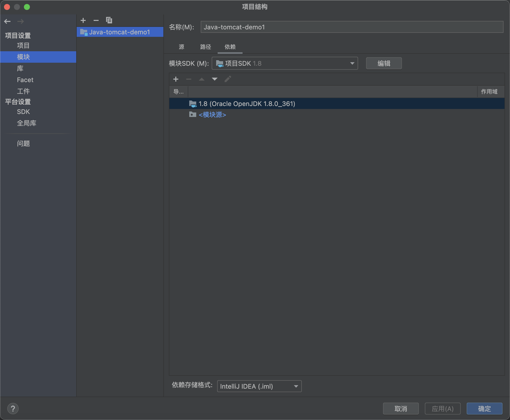The width and height of the screenshot is (510, 420).
Task: Open the Facet settings section
Action: pos(25,80)
